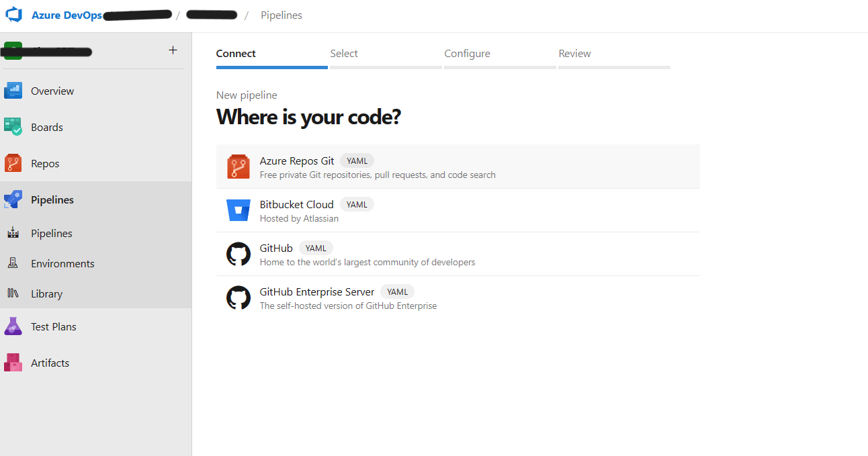Screen dimensions: 868x456
Task: Click the plus icon beside the project name
Action: point(173,50)
